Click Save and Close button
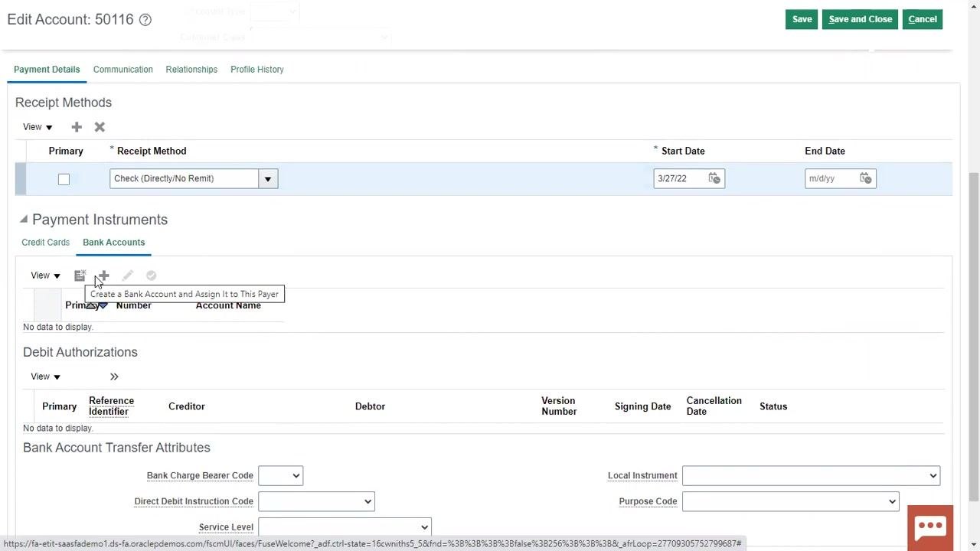Image resolution: width=980 pixels, height=551 pixels. pyautogui.click(x=860, y=19)
